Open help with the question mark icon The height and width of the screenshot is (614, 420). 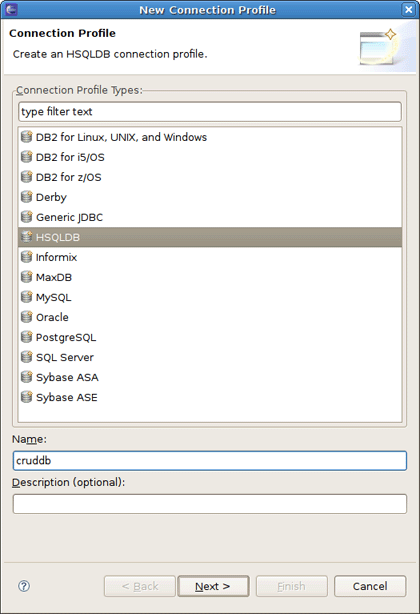[x=24, y=586]
